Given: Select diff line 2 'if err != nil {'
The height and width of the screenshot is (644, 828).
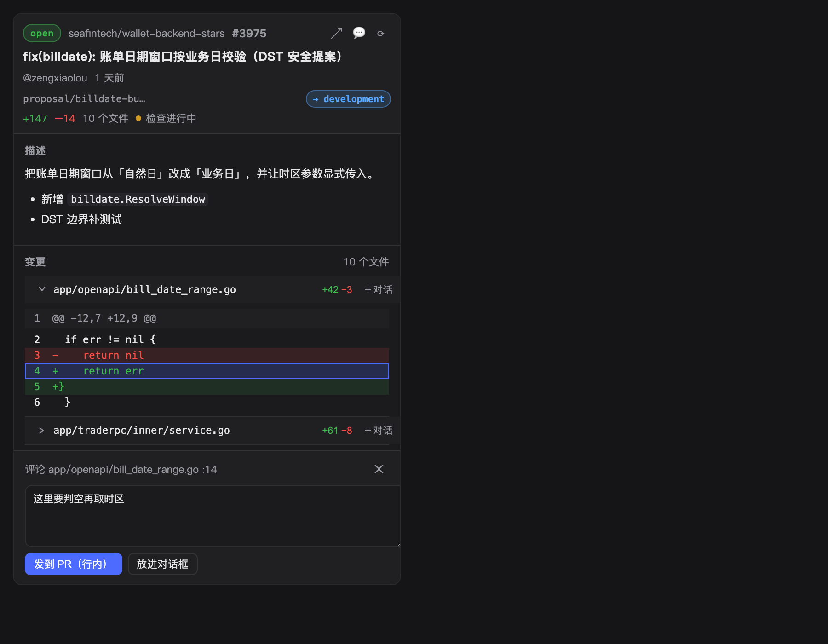Looking at the screenshot, I should [207, 339].
